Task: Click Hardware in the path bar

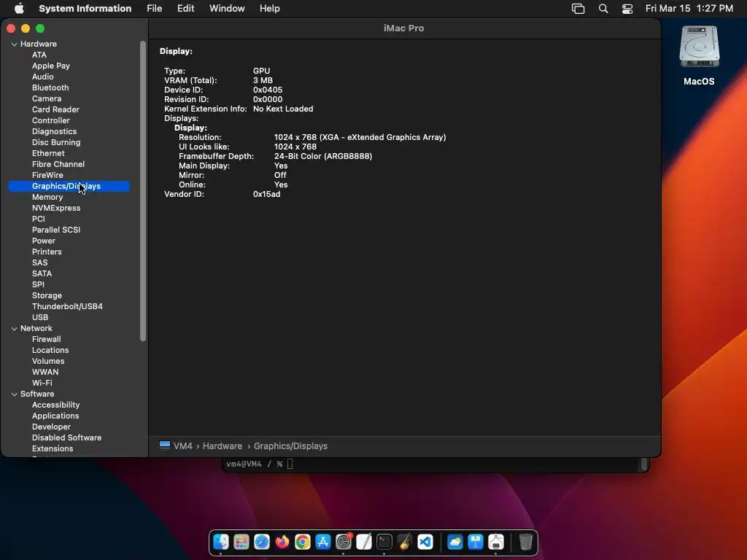Action: pos(222,446)
